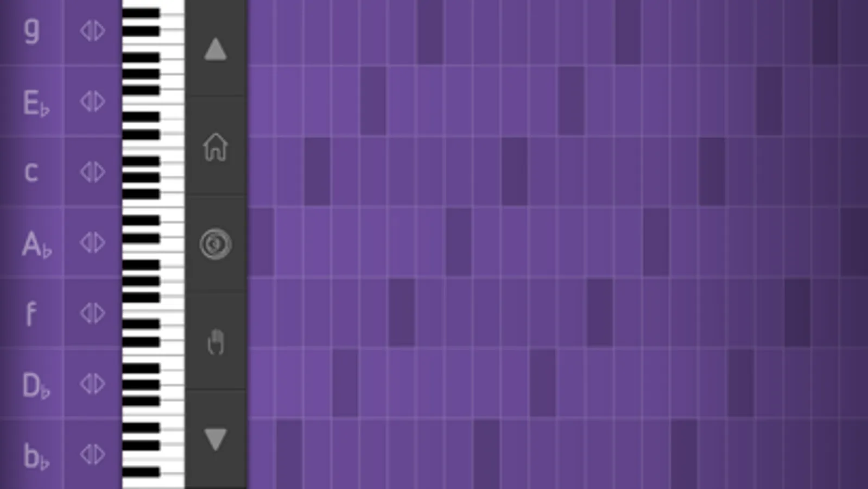Toggle first dark cell in f row
This screenshot has width=868, height=489.
(x=402, y=313)
